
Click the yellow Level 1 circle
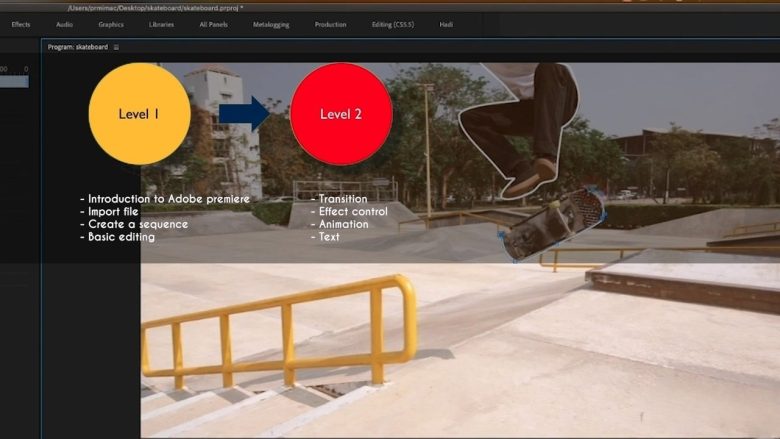tap(139, 114)
